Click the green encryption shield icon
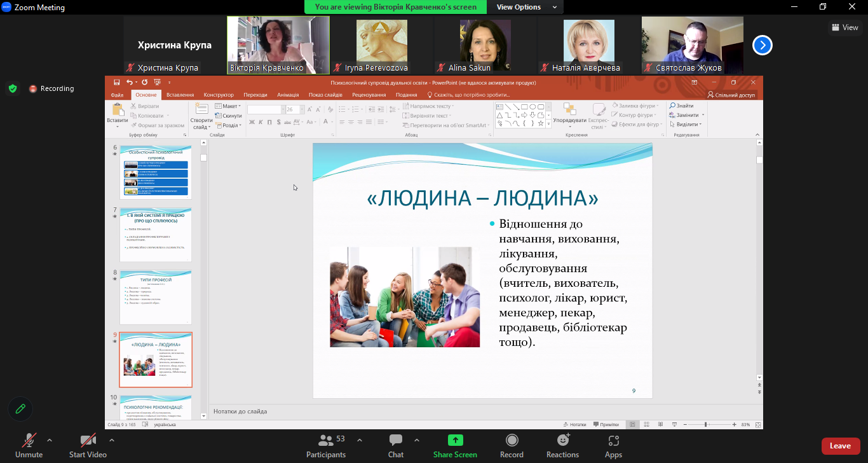The width and height of the screenshot is (868, 463). click(x=13, y=88)
